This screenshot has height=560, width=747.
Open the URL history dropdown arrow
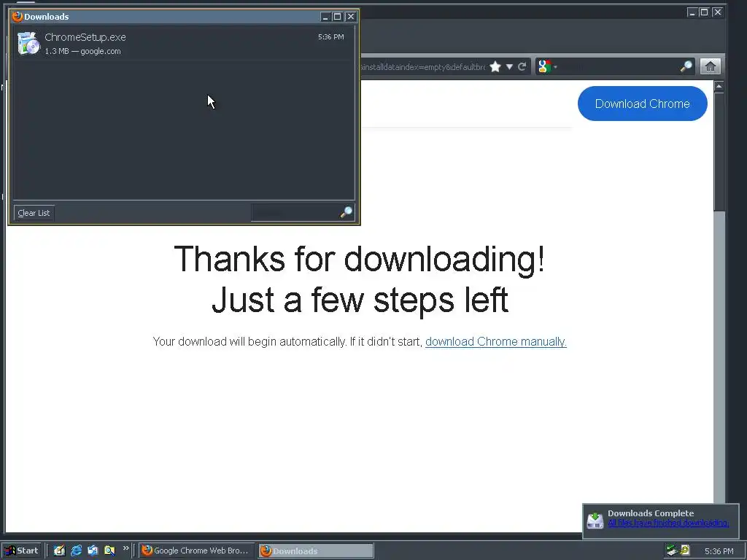(x=509, y=66)
